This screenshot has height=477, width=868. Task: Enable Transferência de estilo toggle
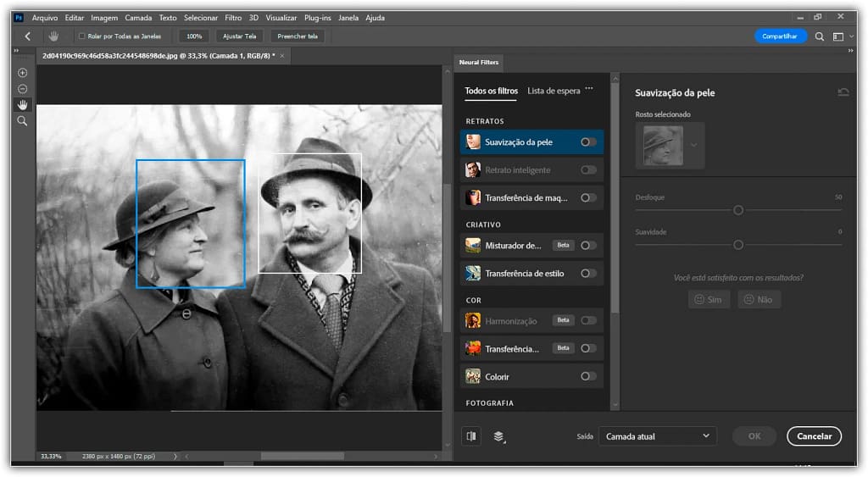coord(588,274)
